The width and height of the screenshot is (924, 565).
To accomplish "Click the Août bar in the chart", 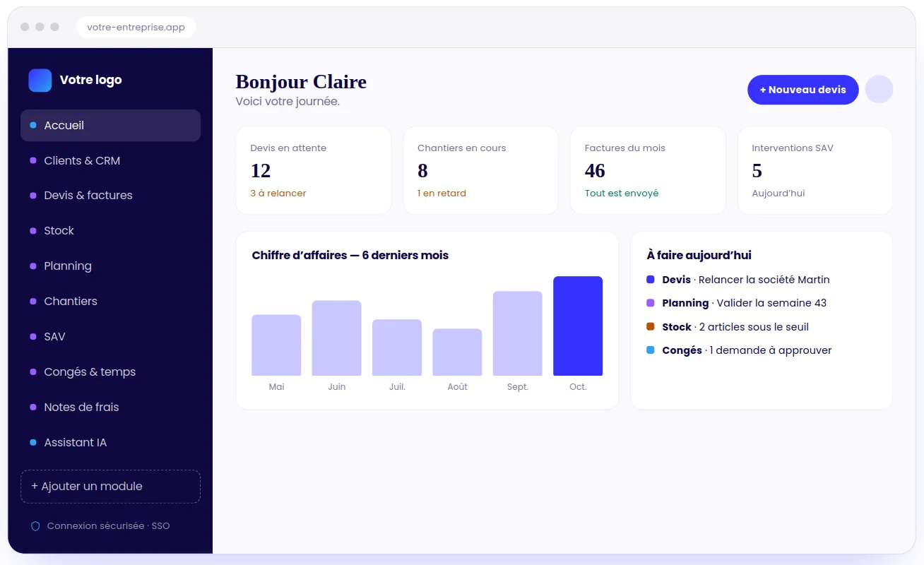I will coord(457,352).
